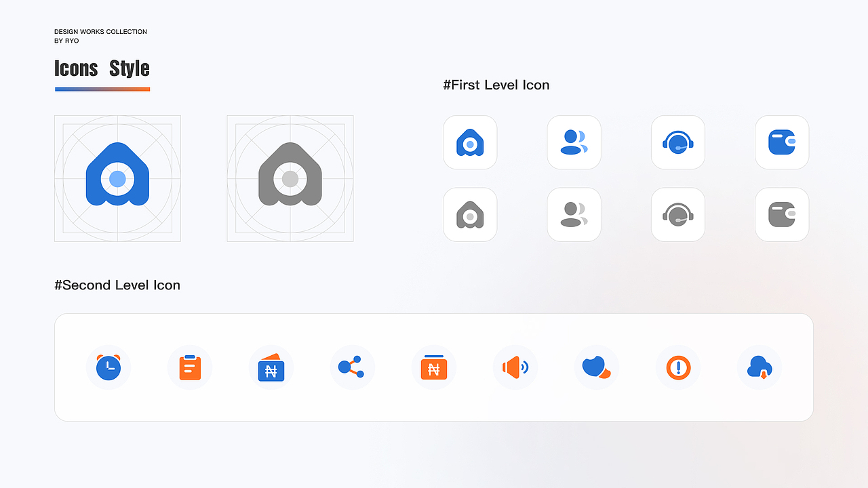
Task: Click the large gray home icon on grid
Action: 290,174
